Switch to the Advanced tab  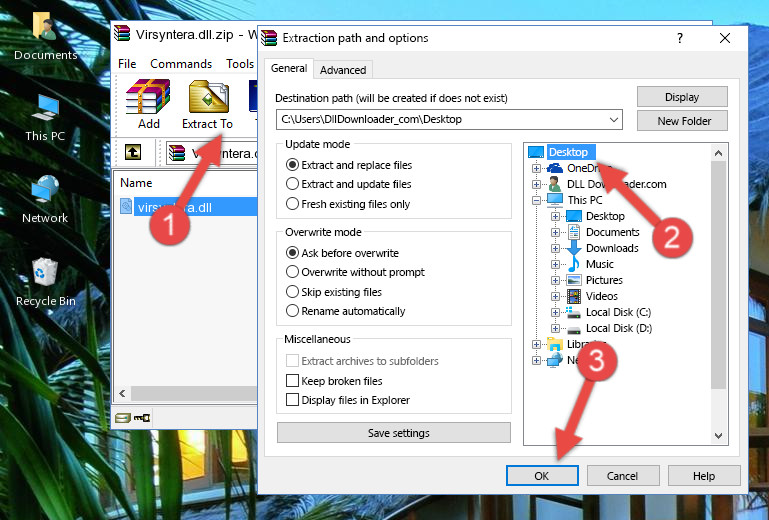343,70
